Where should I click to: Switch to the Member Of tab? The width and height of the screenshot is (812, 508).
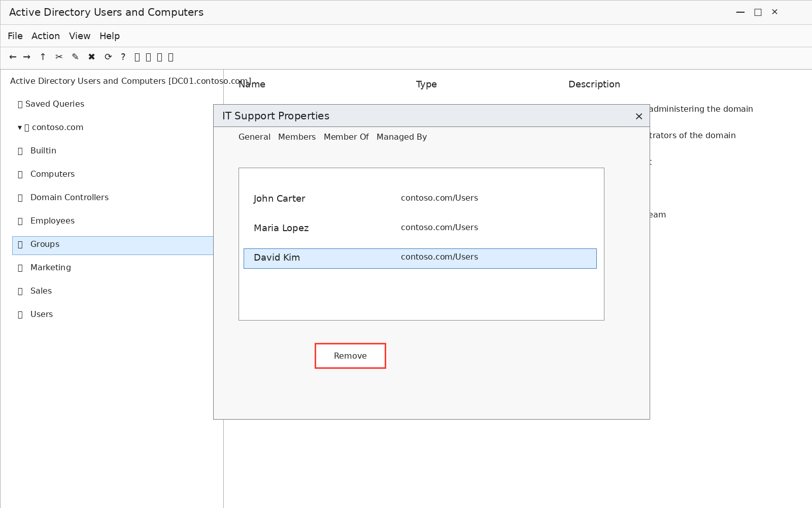click(346, 137)
